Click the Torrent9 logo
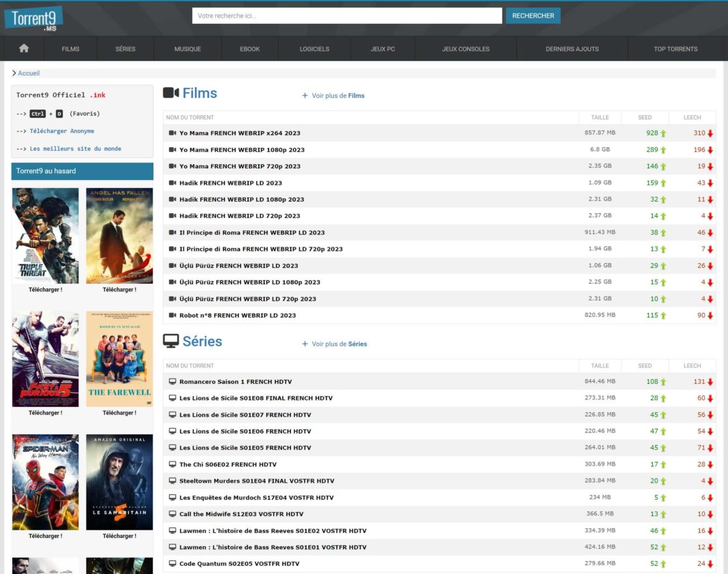The width and height of the screenshot is (728, 574). (33, 20)
